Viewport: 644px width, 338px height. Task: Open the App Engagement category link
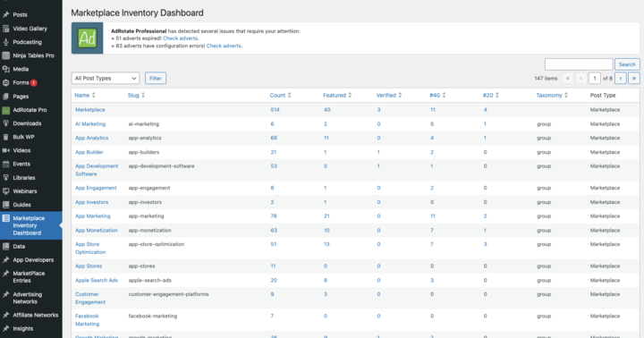click(96, 188)
